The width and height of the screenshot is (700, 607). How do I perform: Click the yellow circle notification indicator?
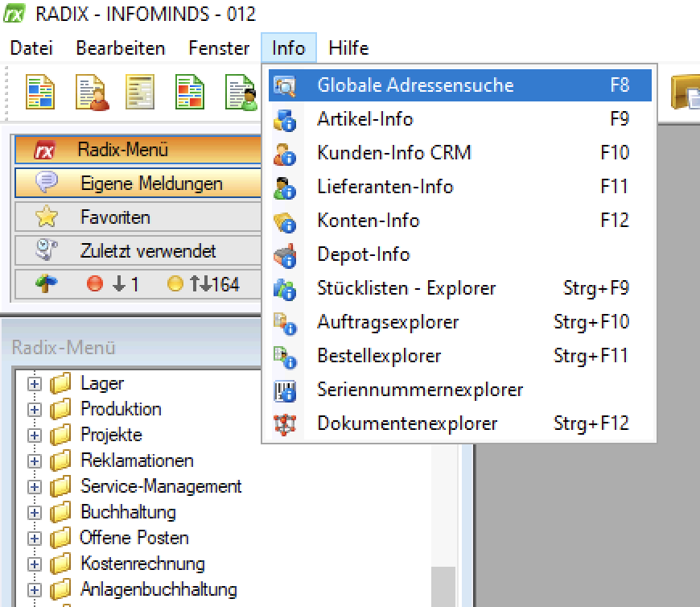coord(175,283)
